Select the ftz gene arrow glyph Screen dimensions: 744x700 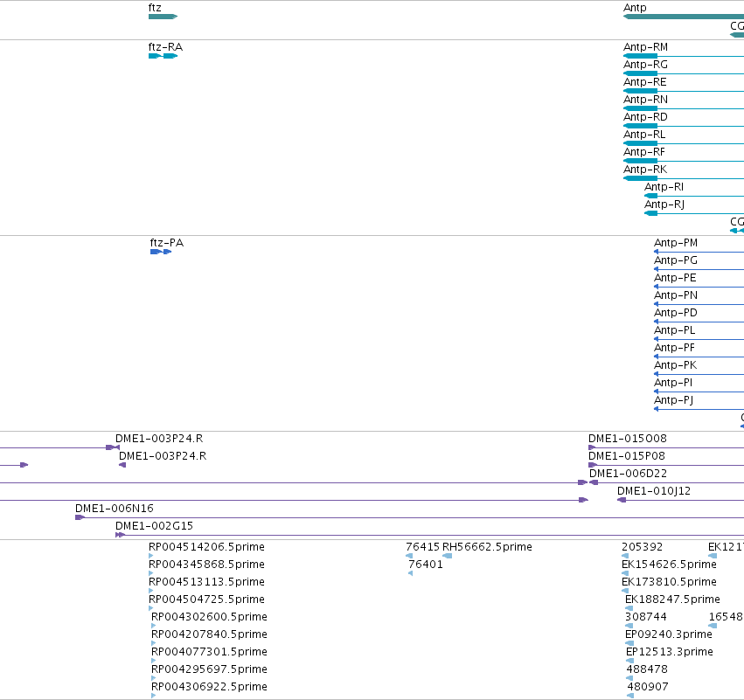163,17
